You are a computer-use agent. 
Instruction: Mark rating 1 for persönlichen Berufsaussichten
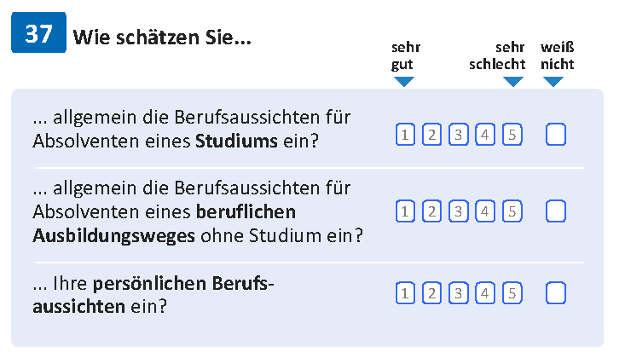tap(405, 293)
